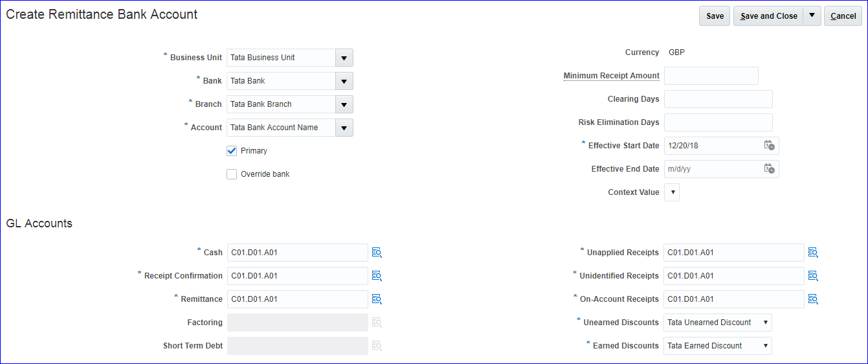Open the Account dropdown list
The height and width of the screenshot is (364, 868).
coord(344,128)
